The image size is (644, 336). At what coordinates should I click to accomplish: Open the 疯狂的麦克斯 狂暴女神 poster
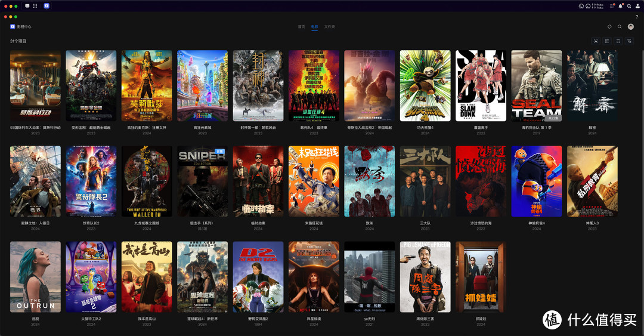pos(147,85)
